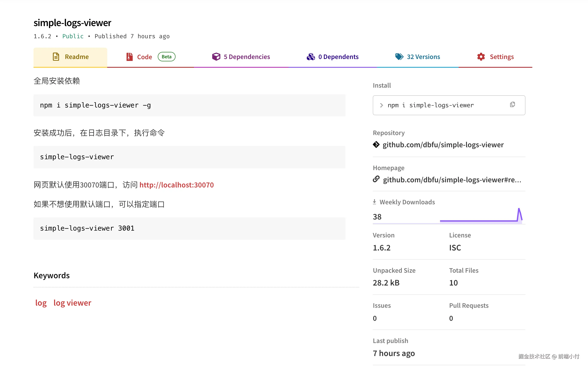The height and width of the screenshot is (368, 588).
Task: Click the Versions tag icon
Action: click(399, 57)
